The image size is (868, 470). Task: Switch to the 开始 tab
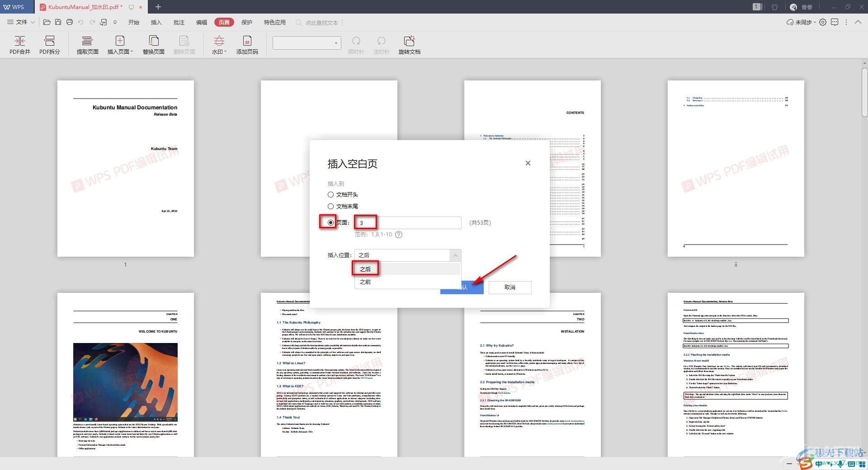(x=134, y=22)
